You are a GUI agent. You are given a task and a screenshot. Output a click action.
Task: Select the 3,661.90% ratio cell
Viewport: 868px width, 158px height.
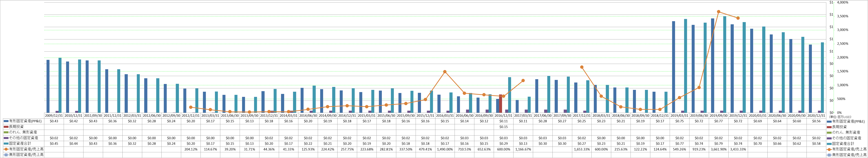tap(718, 149)
